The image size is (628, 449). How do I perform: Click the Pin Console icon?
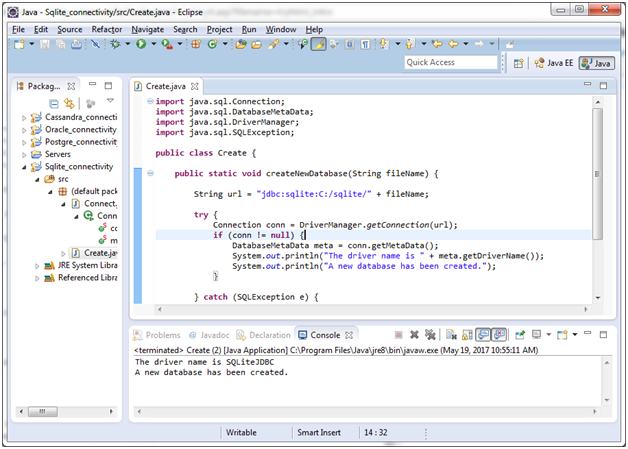pos(520,334)
